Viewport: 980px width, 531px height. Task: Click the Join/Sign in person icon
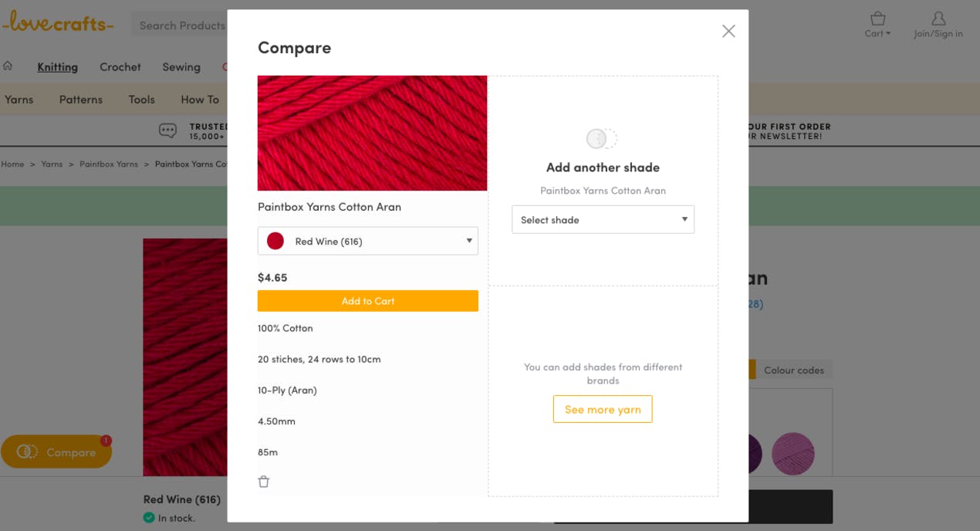(x=938, y=19)
